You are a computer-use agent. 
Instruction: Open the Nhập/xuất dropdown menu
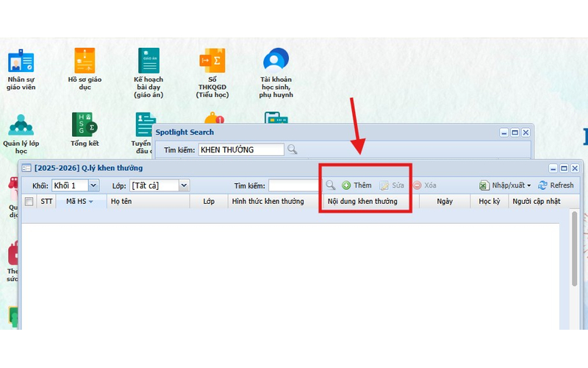505,185
